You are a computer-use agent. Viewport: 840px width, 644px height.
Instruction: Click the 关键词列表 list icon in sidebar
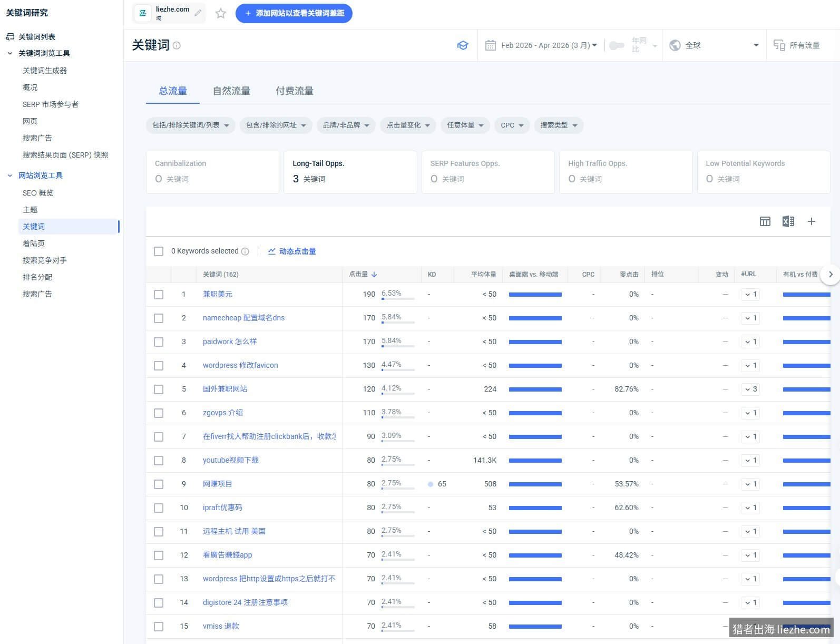click(10, 36)
